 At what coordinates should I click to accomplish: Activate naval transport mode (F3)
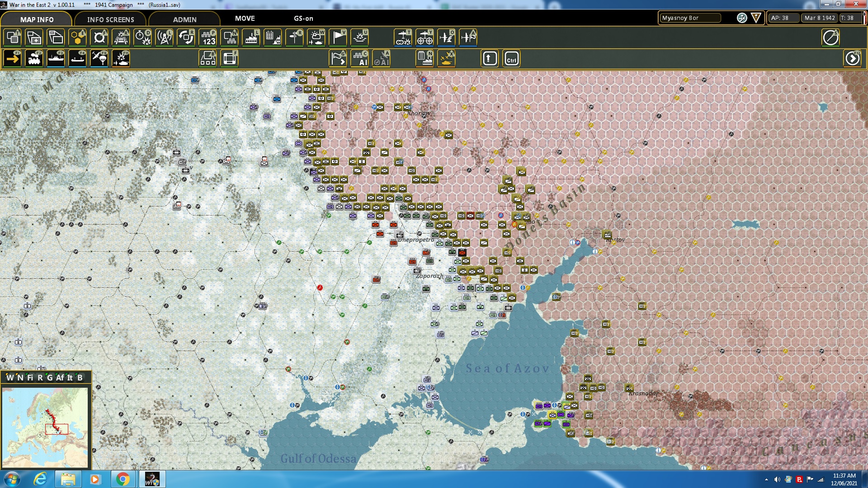pos(56,58)
